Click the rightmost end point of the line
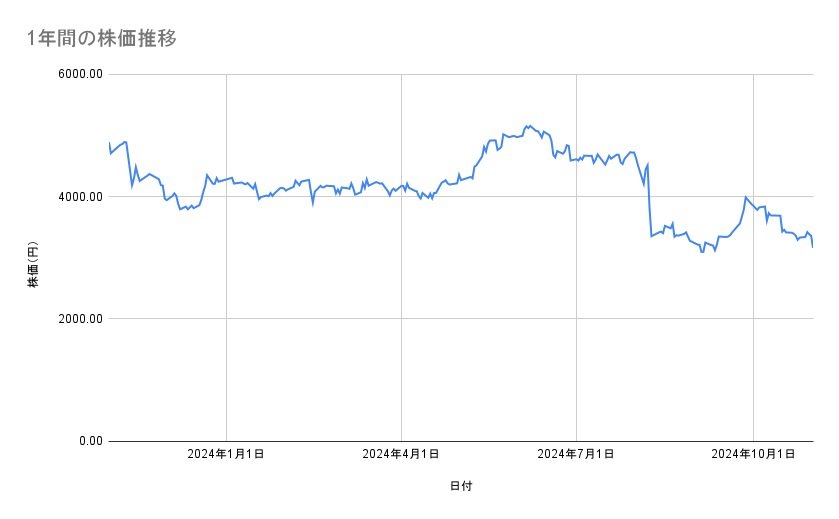 [x=812, y=246]
